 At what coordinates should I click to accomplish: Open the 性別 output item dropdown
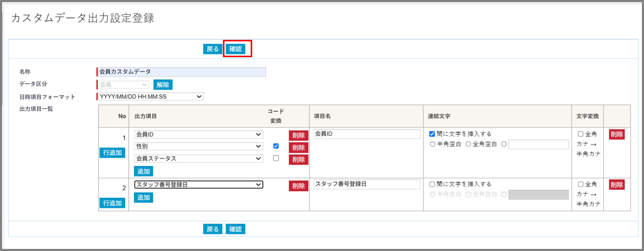[199, 146]
